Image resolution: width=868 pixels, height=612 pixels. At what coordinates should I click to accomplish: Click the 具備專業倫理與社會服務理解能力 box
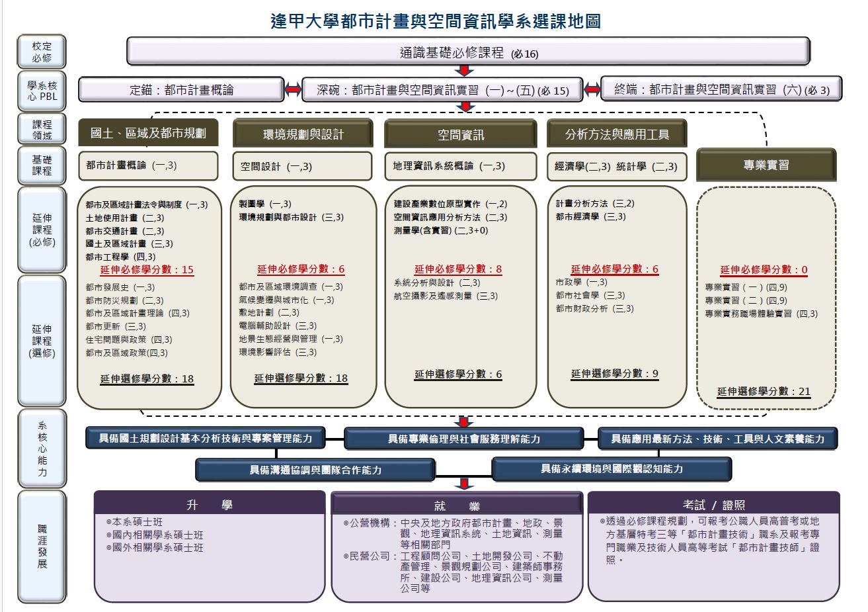(x=464, y=439)
